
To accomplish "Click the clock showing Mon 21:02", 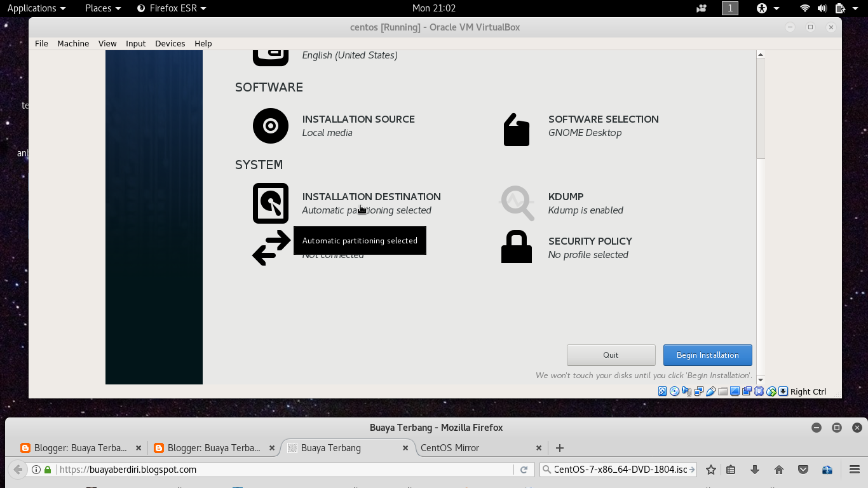I will click(434, 8).
